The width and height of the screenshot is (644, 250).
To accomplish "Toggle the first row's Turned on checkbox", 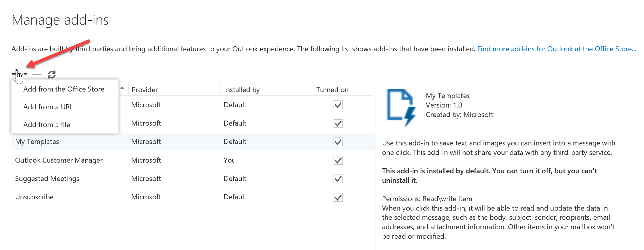I will [x=338, y=105].
